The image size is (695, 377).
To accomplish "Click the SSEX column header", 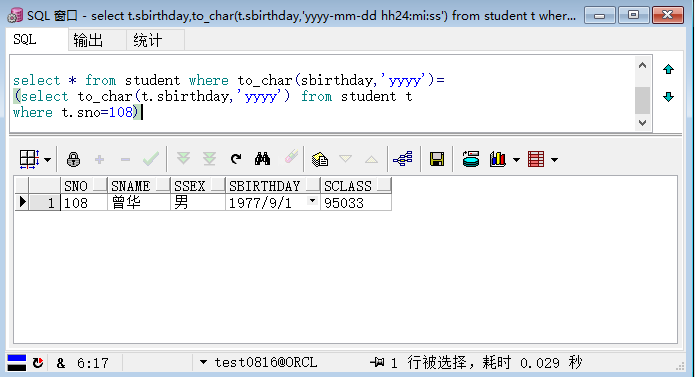I will (198, 186).
